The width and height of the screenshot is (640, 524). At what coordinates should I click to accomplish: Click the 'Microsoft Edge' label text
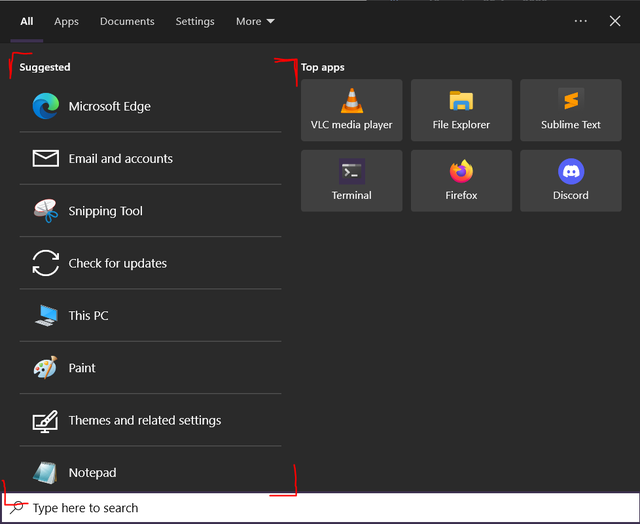[109, 107]
